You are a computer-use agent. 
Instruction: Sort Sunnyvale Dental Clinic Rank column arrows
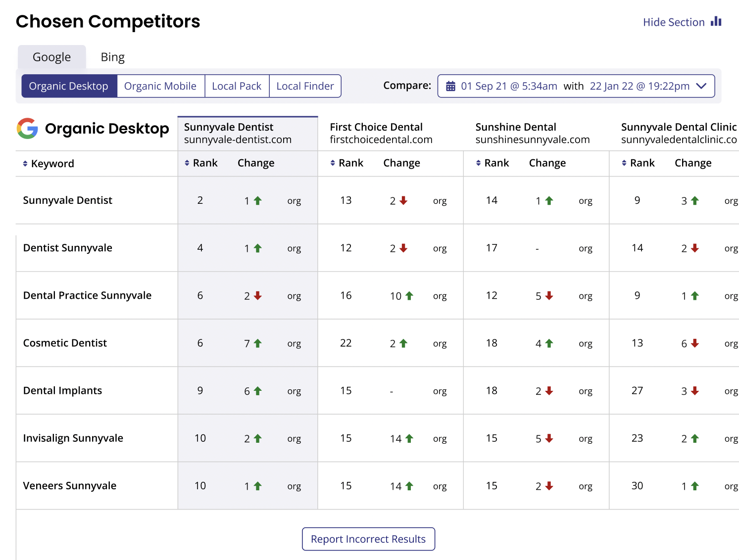tap(624, 163)
